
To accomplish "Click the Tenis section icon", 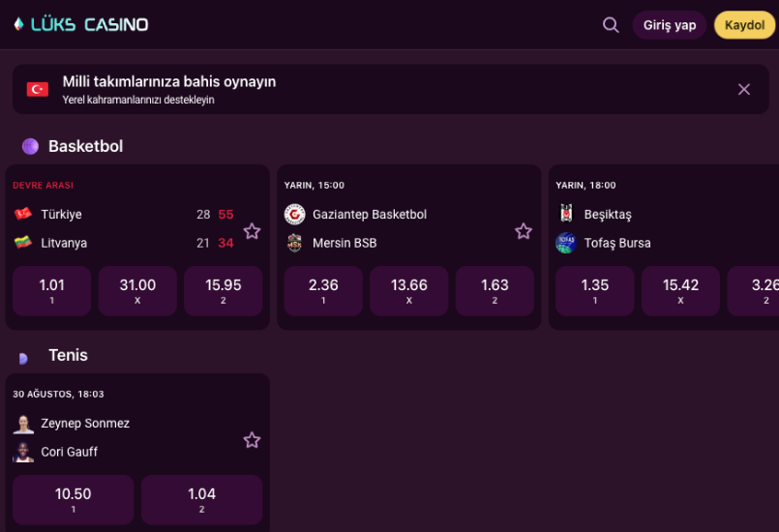I will tap(23, 358).
